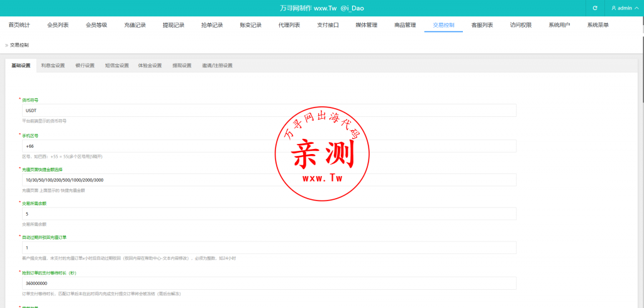Select the 基础设置 tab

pyautogui.click(x=21, y=66)
